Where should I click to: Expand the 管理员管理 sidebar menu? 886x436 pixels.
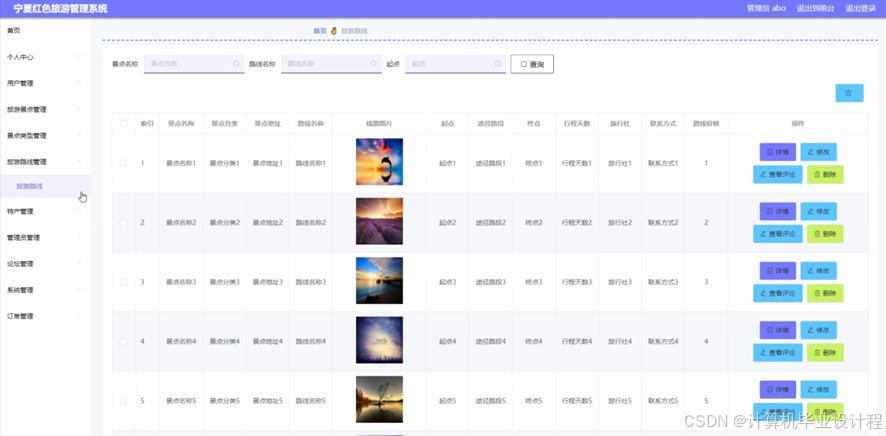coord(45,238)
